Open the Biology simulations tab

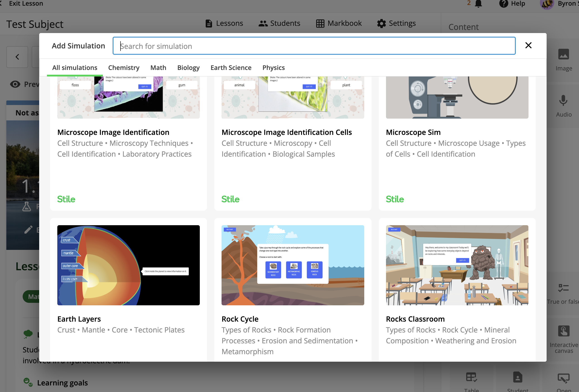tap(188, 68)
